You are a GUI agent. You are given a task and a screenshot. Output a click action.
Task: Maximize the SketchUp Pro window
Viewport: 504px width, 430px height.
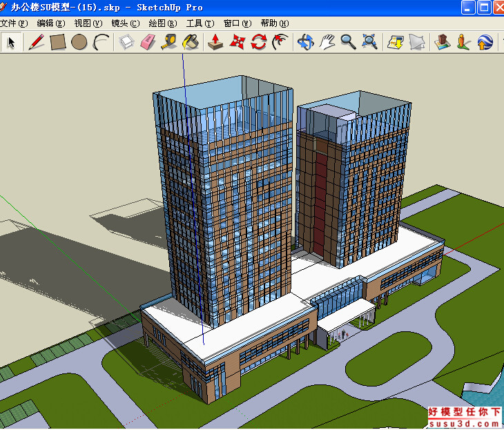click(x=484, y=8)
